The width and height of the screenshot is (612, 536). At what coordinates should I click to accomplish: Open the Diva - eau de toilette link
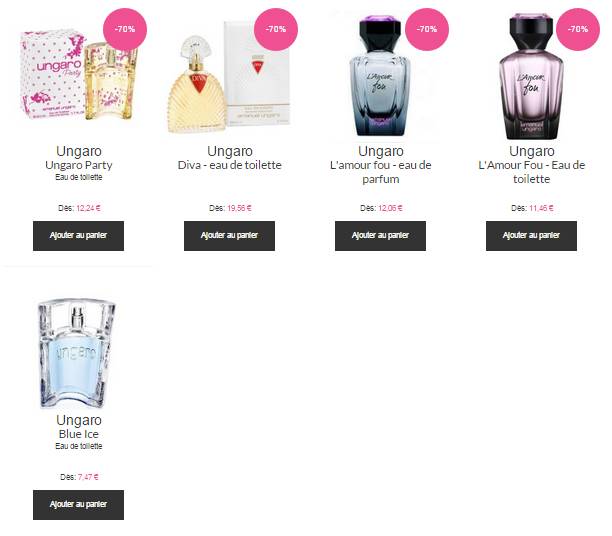click(230, 165)
